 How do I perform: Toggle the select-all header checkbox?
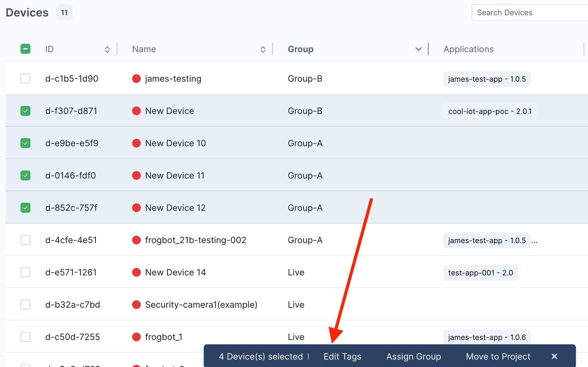click(x=25, y=49)
